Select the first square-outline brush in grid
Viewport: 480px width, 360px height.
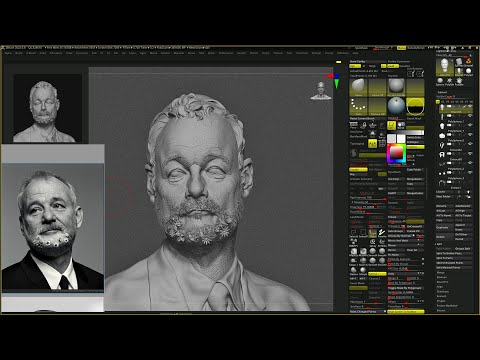click(353, 232)
